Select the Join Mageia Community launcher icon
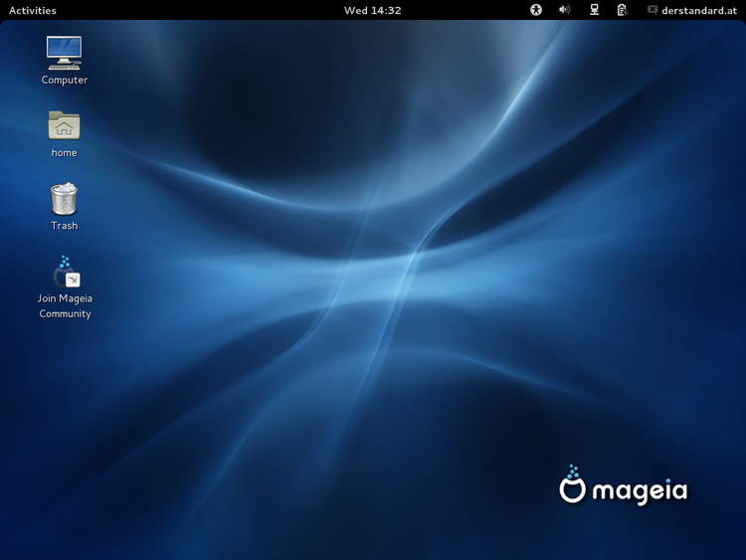 (64, 272)
